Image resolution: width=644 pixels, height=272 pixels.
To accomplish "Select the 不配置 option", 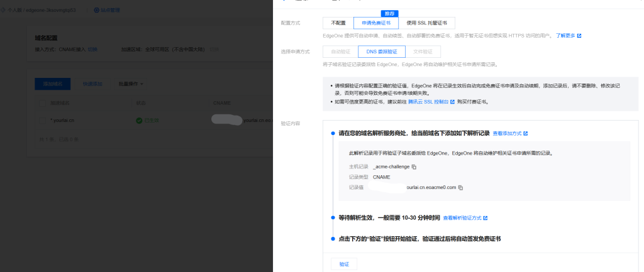I will 338,23.
